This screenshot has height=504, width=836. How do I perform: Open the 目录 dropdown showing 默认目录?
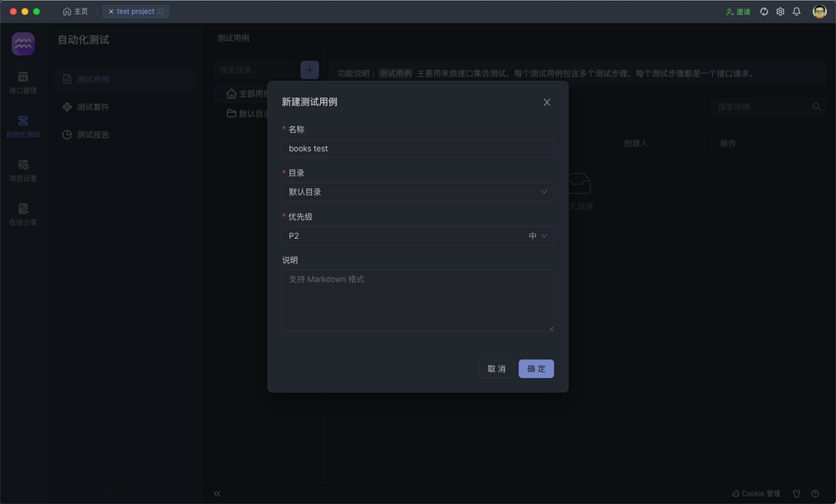tap(417, 191)
